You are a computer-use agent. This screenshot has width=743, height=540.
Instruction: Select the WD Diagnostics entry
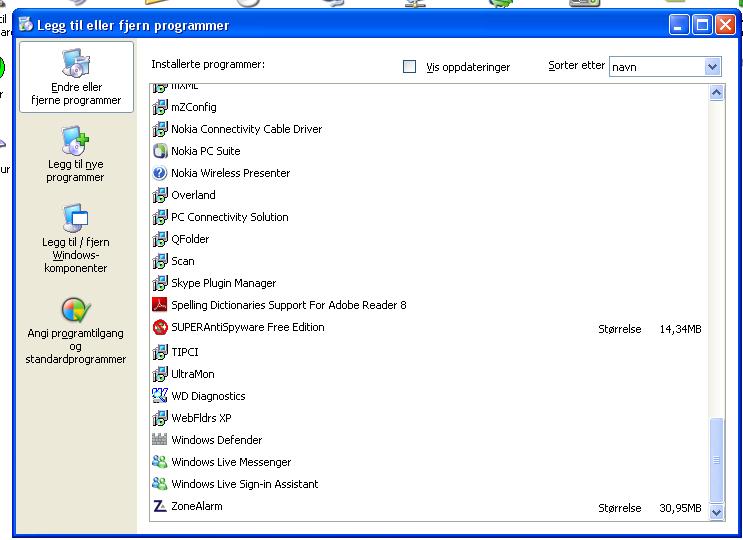[429, 396]
